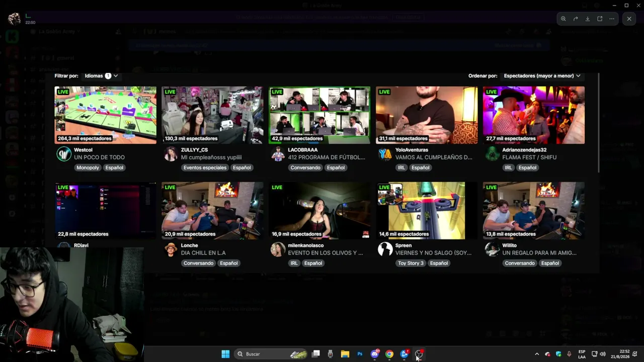
Task: Launch Photoshop from the taskbar
Action: click(x=360, y=354)
